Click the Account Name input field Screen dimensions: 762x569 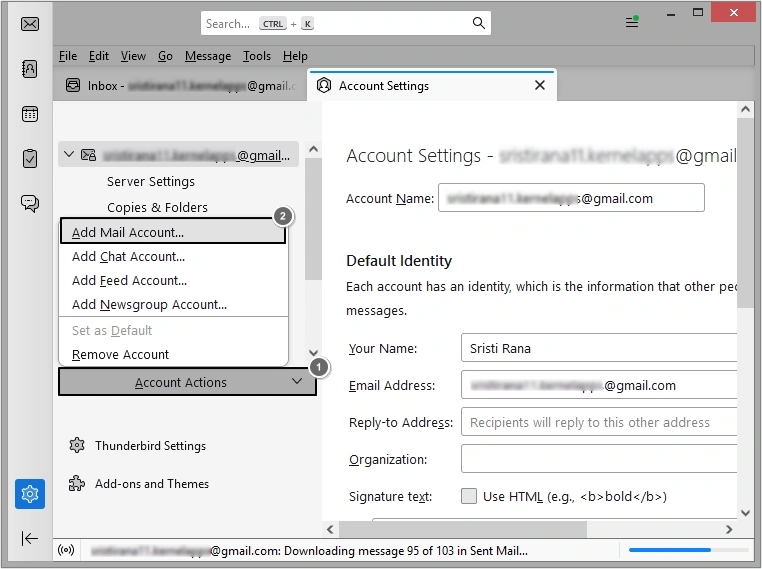(571, 198)
